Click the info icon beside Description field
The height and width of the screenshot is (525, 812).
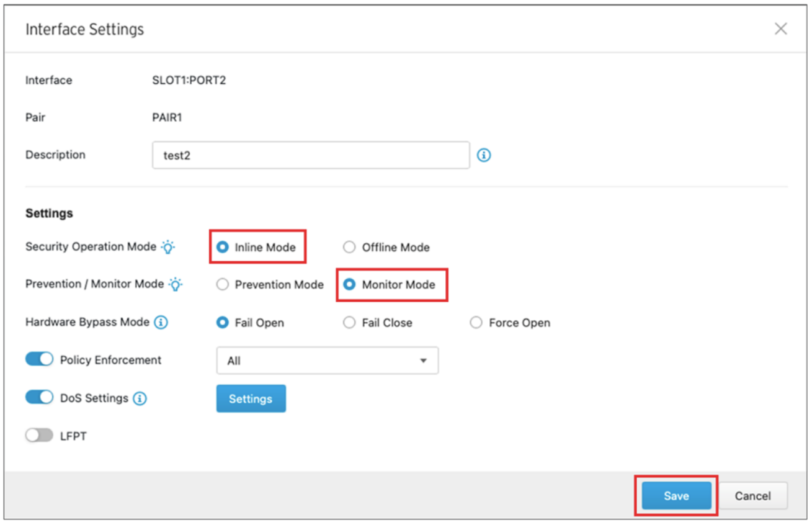[x=484, y=155]
